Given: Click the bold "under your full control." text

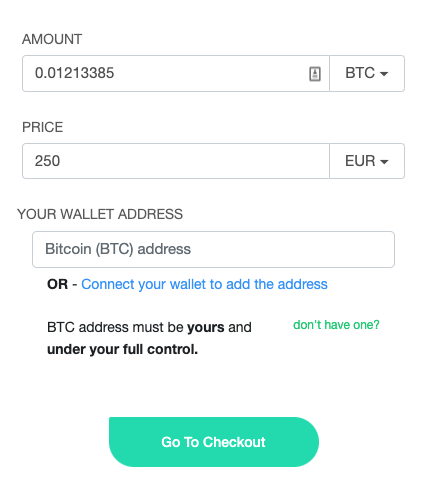Looking at the screenshot, I should point(122,349).
